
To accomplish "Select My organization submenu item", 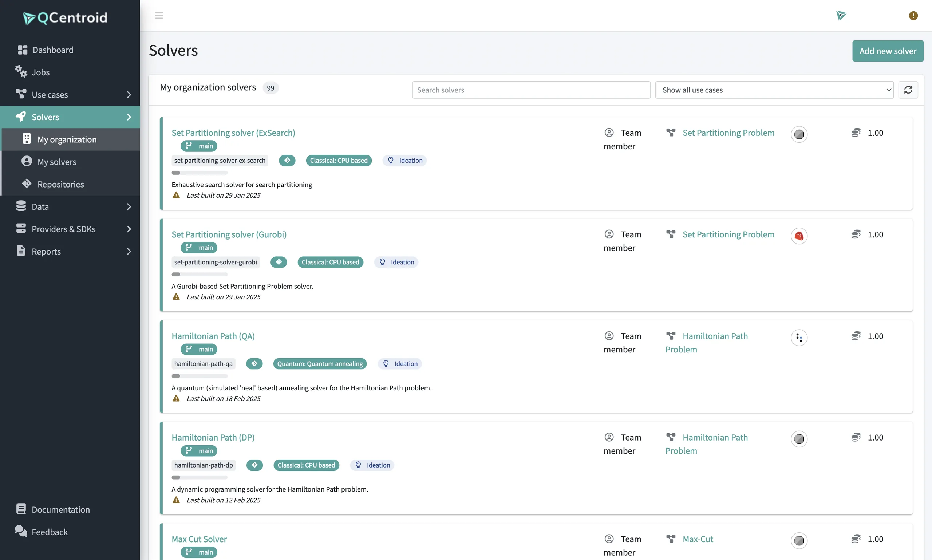I will pos(71,139).
